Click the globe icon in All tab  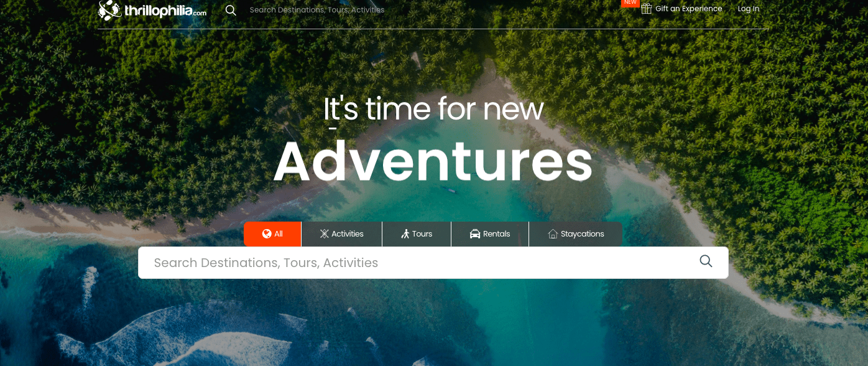(267, 234)
